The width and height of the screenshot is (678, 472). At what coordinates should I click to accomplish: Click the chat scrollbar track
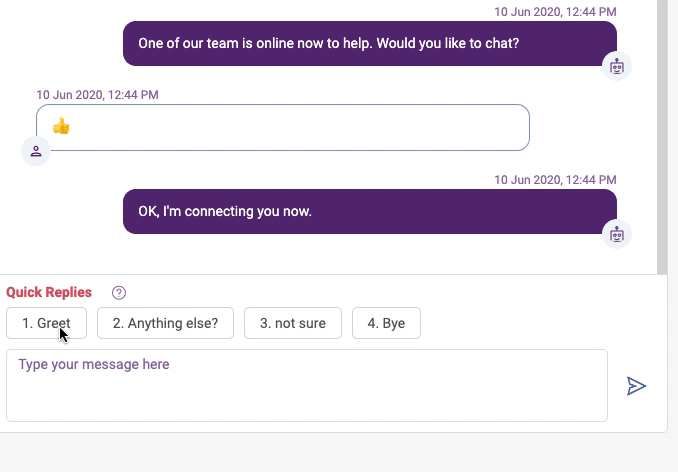[x=662, y=137]
